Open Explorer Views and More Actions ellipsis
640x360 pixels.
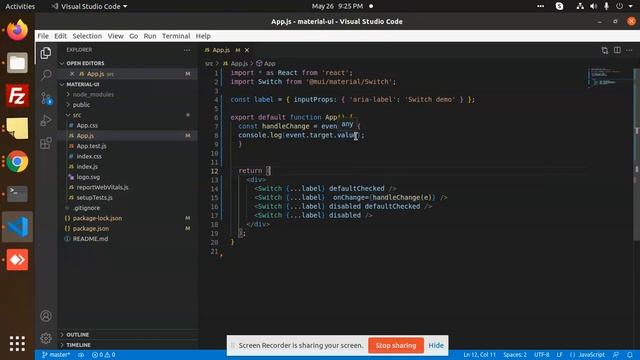coord(187,50)
